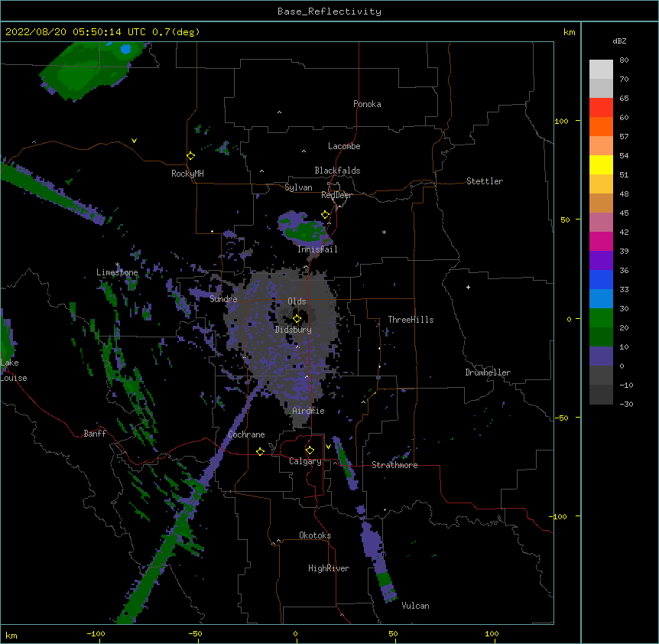Click the green echo cell northwest of Innisfail
This screenshot has width=659, height=644.
coord(306,231)
